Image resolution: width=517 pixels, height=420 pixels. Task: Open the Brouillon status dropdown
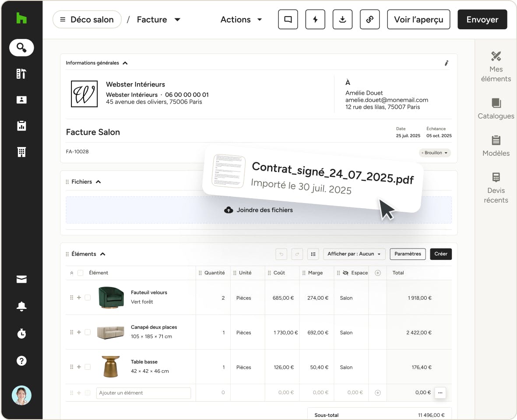tap(435, 153)
